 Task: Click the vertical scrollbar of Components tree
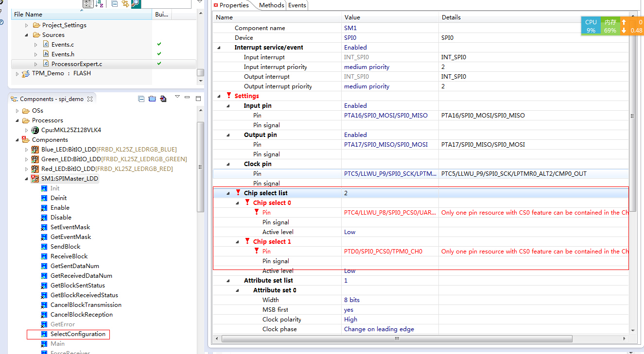(200, 167)
